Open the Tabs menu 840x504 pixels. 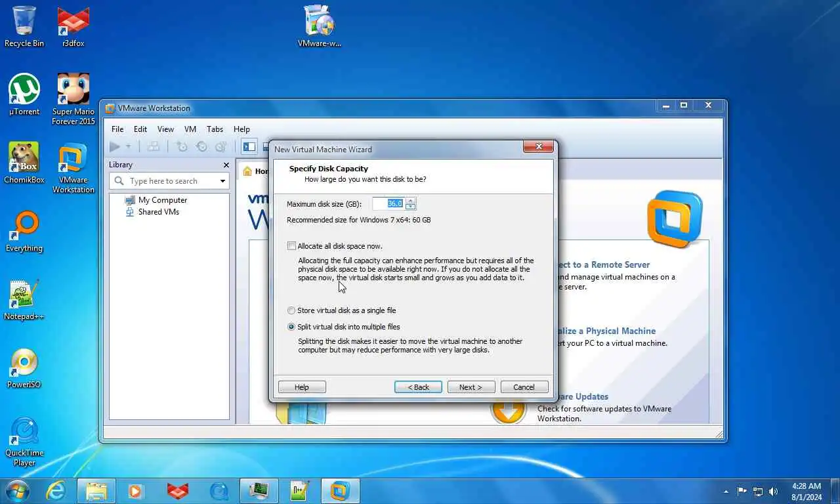coord(215,129)
